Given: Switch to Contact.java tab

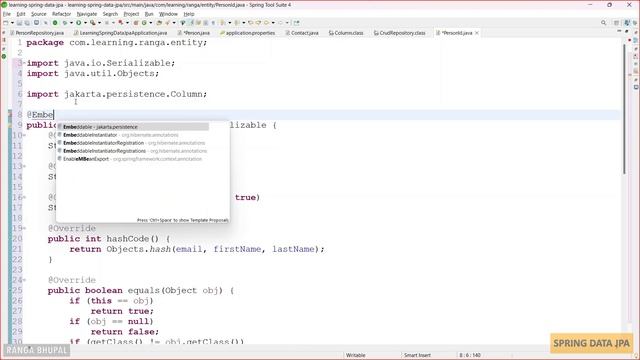Looking at the screenshot, I should point(302,33).
